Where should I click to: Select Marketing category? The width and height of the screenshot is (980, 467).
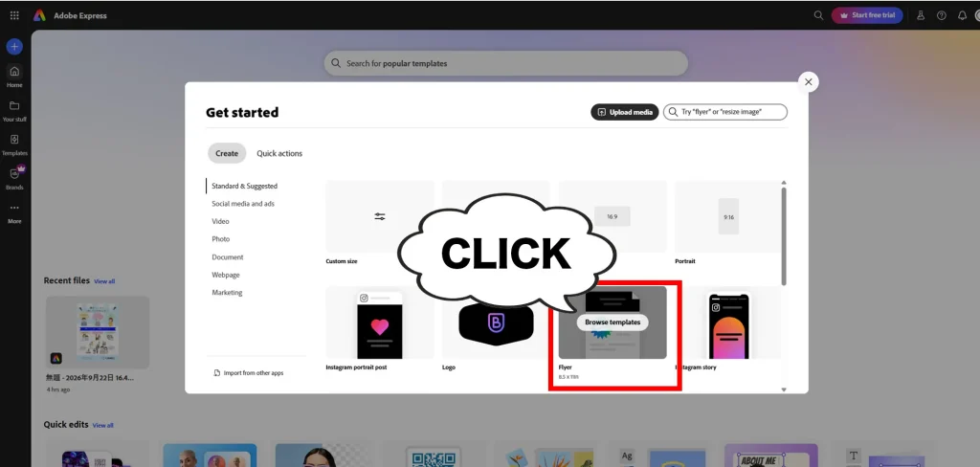(x=227, y=293)
